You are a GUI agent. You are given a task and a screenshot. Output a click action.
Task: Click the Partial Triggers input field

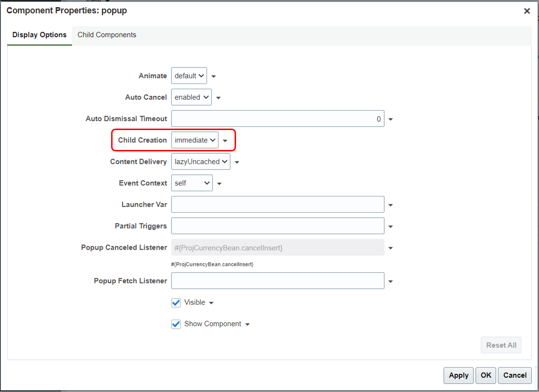[x=277, y=226]
